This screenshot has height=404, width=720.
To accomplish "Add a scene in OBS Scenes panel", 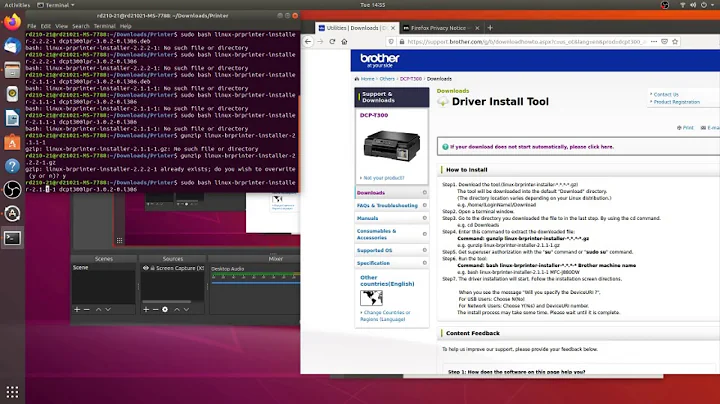I will [x=77, y=309].
